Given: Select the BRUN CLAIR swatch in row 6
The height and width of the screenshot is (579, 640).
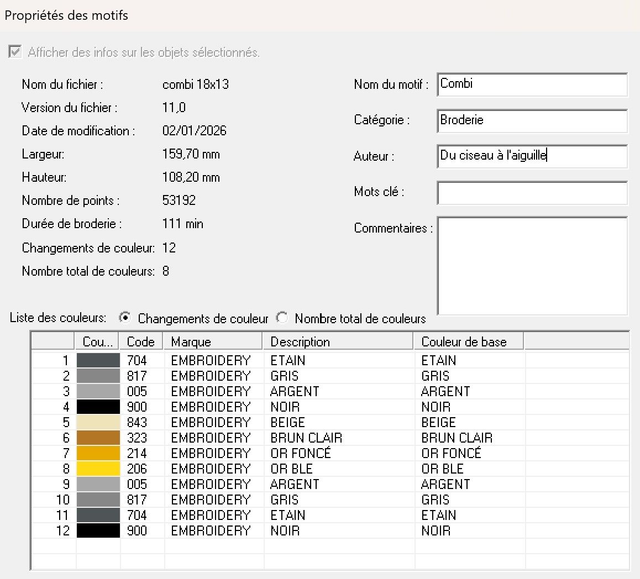Looking at the screenshot, I should (98, 438).
